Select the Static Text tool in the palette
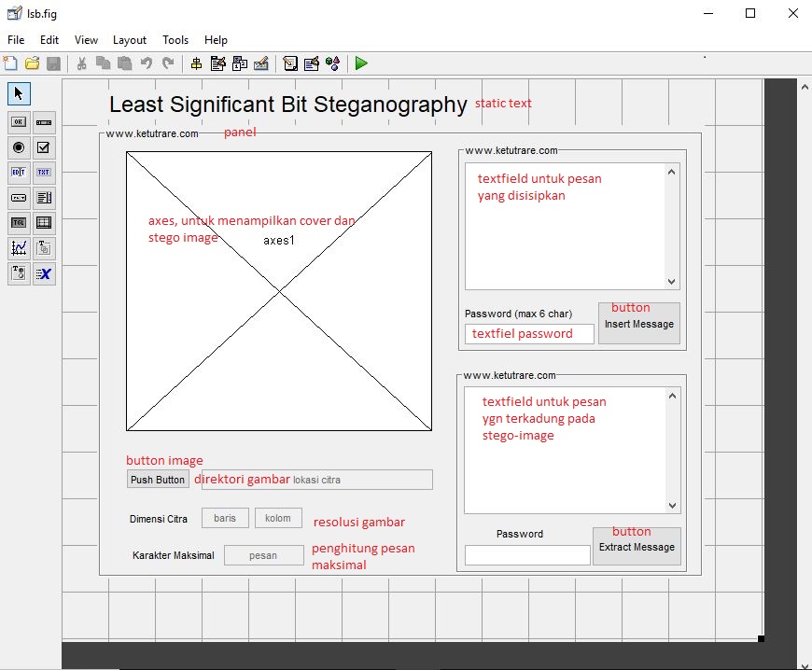Viewport: 812px width, 670px height. [x=44, y=172]
